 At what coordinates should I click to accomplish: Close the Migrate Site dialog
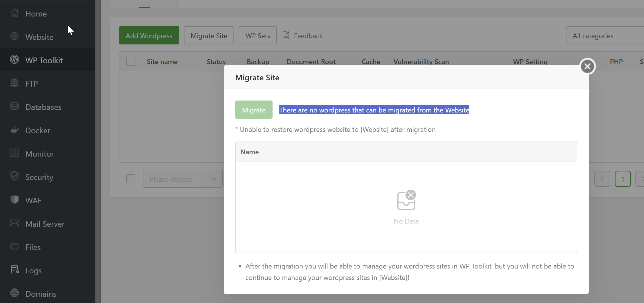(587, 66)
